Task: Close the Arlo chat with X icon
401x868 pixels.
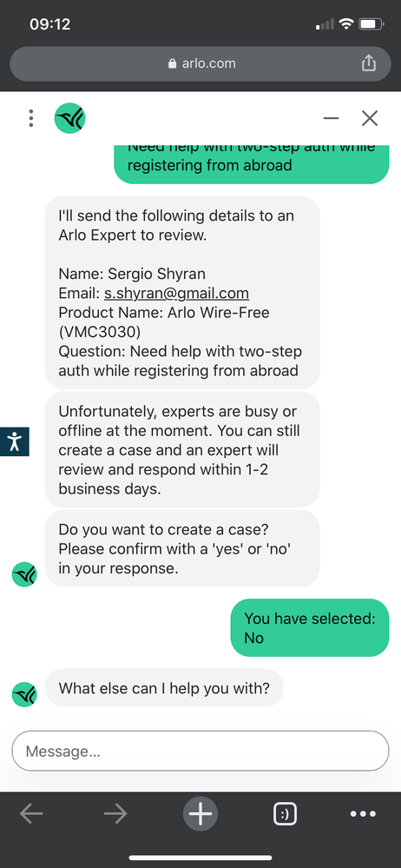Action: pyautogui.click(x=370, y=118)
